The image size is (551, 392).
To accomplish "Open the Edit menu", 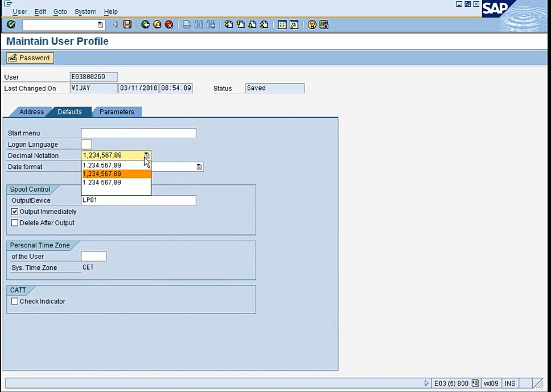I will click(40, 11).
